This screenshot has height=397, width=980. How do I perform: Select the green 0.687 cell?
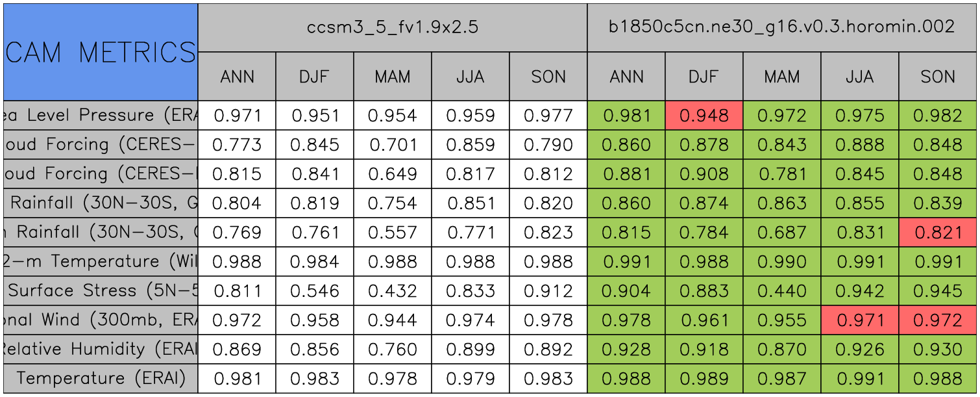781,233
